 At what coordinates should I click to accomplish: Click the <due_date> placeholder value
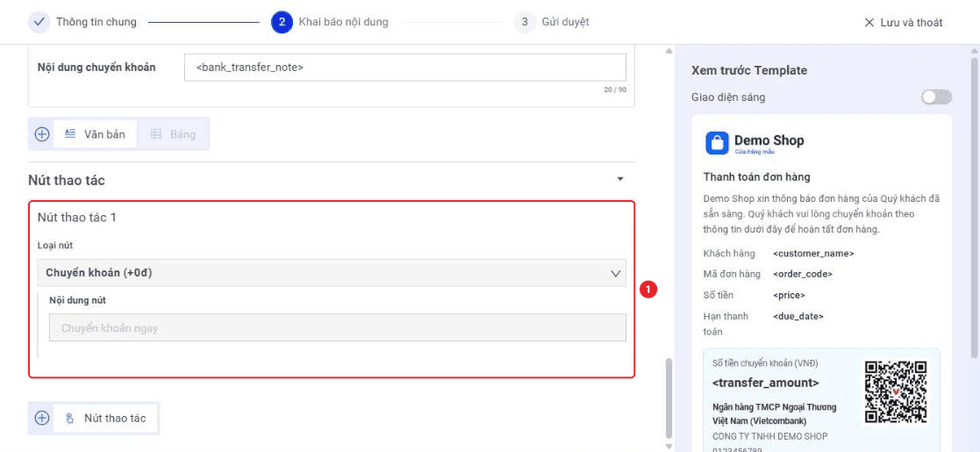(x=798, y=316)
